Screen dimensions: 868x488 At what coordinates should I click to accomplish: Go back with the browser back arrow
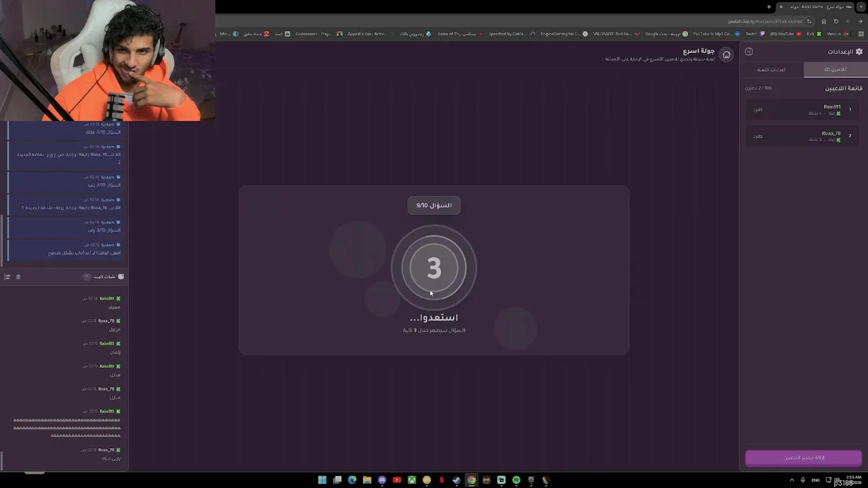[861, 21]
